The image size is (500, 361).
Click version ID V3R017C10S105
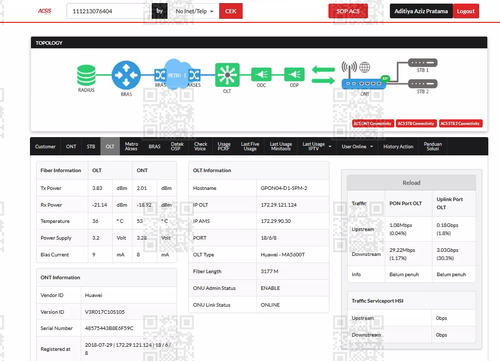[x=105, y=312]
